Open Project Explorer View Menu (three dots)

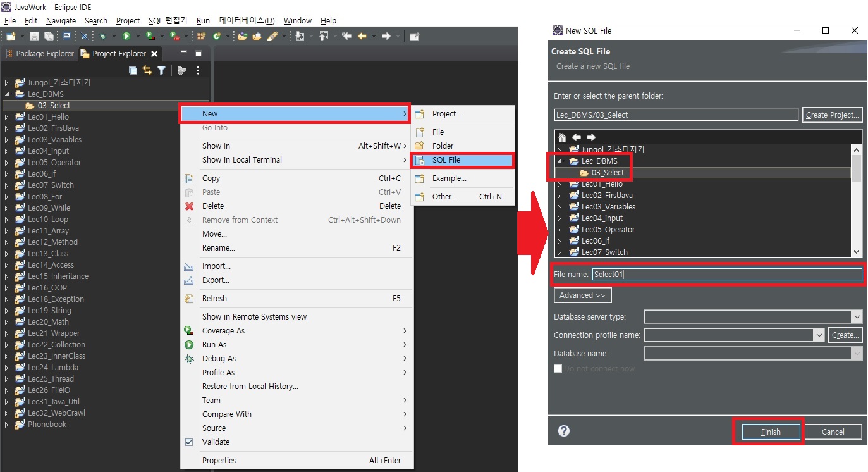coord(198,70)
